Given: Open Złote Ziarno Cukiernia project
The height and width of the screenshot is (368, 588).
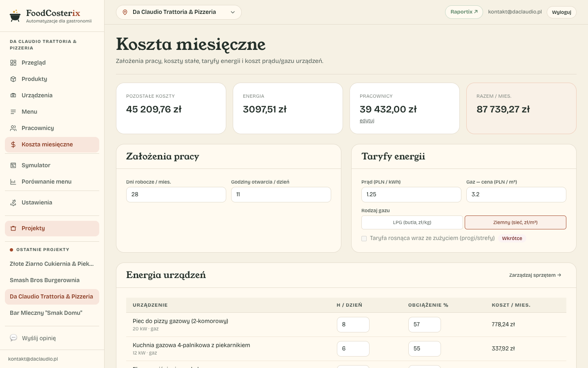Looking at the screenshot, I should coord(52,264).
